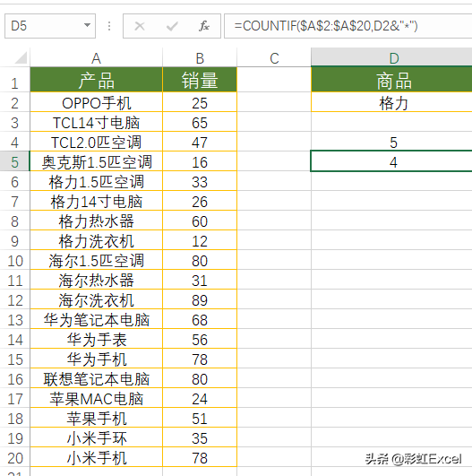472x476 pixels.
Task: Select row 20 header
Action: (14, 458)
